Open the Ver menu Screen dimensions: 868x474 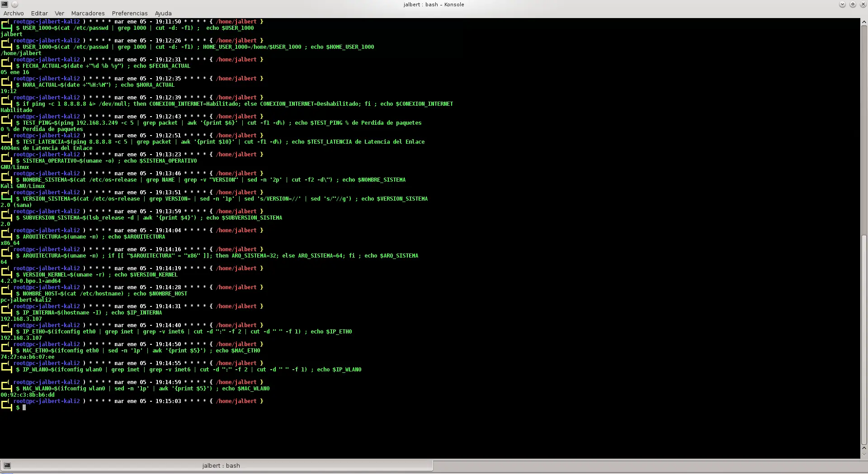tap(60, 13)
